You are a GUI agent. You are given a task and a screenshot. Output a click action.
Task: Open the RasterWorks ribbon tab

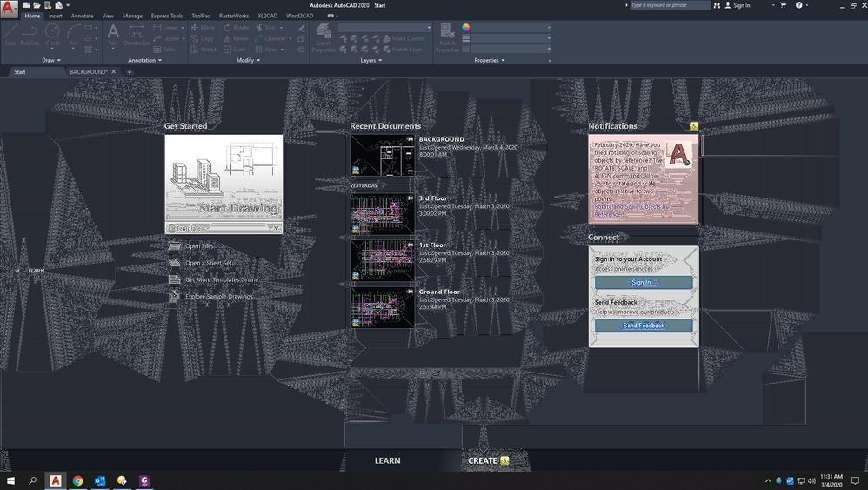[x=234, y=16]
